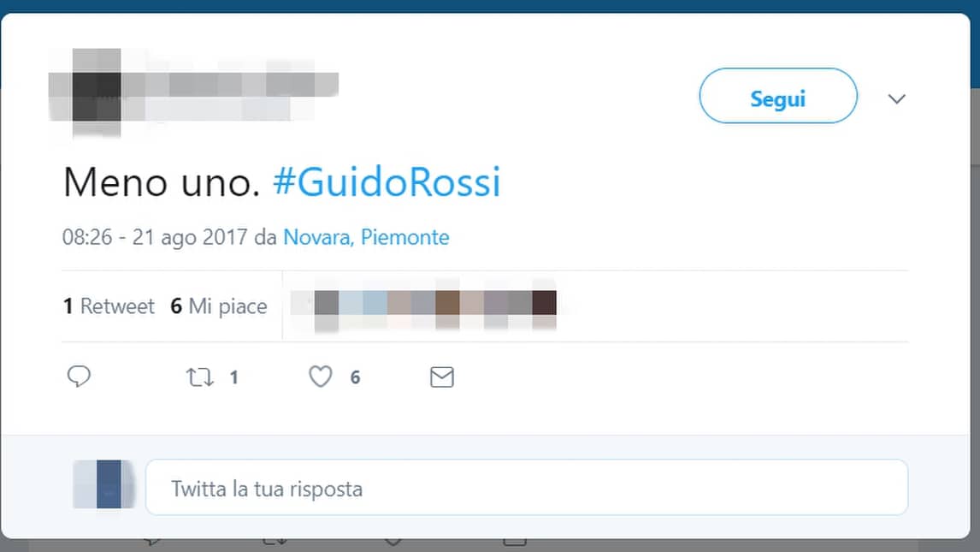
Task: View the 1 Retweet list
Action: [x=108, y=306]
